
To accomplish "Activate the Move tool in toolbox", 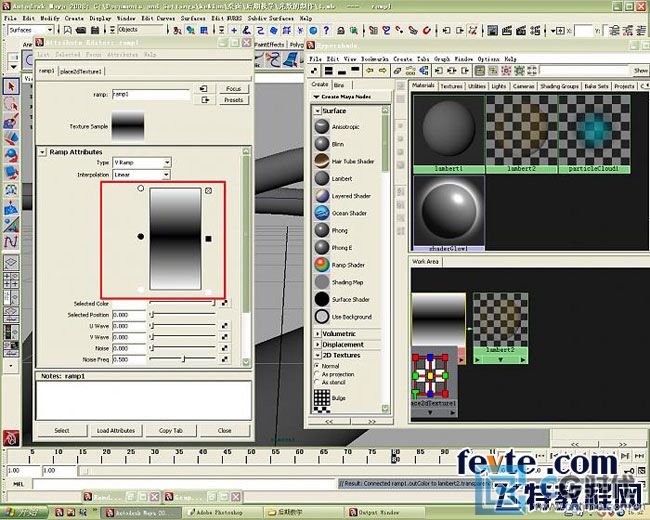I will (x=11, y=138).
